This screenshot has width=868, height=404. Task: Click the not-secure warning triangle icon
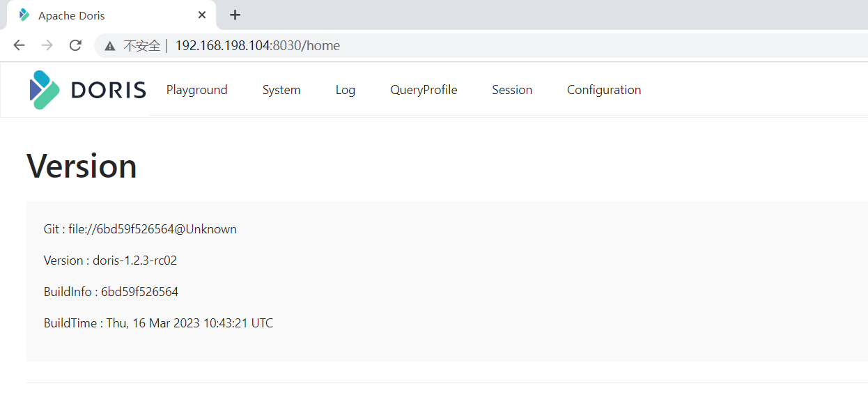(109, 46)
